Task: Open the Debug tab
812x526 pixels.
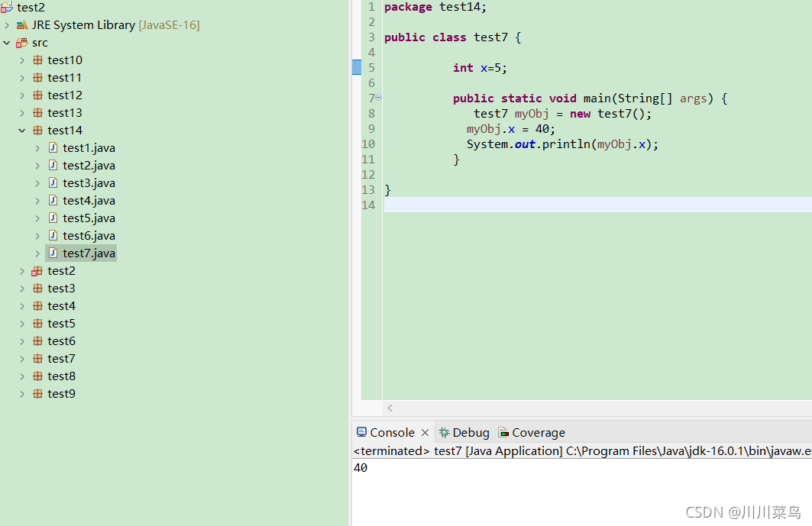Action: pyautogui.click(x=464, y=432)
